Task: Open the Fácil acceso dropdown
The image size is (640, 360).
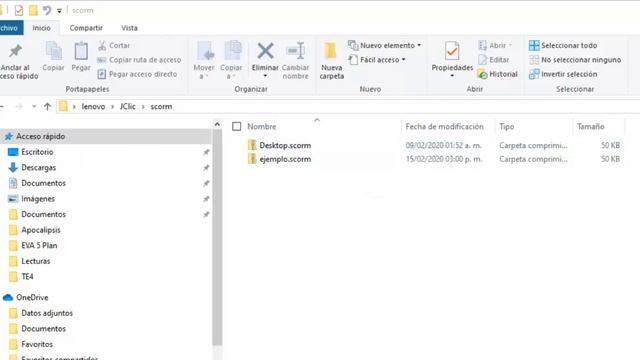Action: coord(377,60)
